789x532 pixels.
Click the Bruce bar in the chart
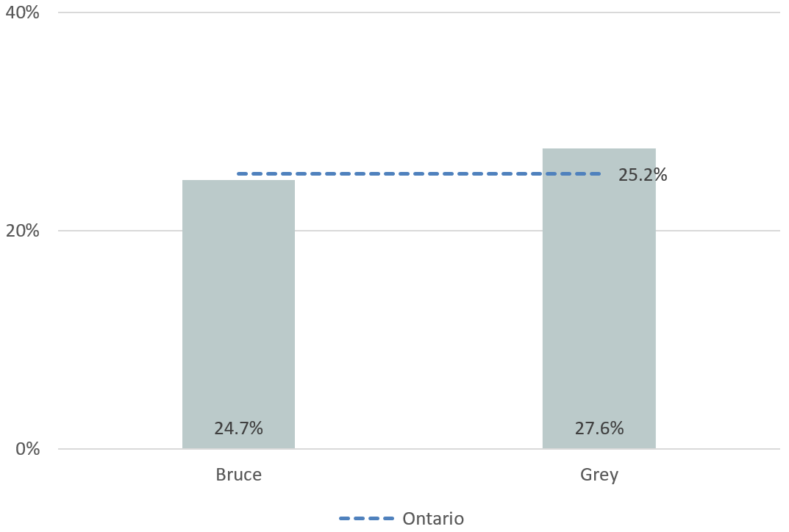coord(238,309)
